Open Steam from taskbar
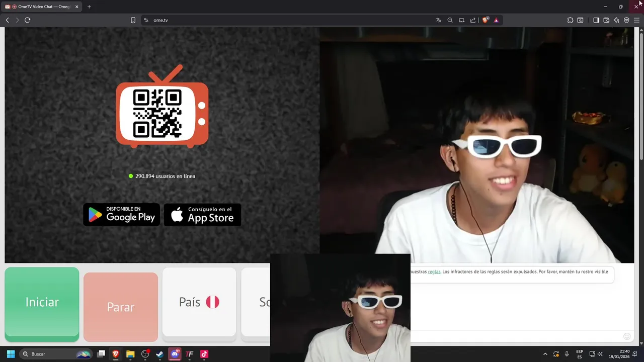This screenshot has width=644, height=362. (159, 354)
